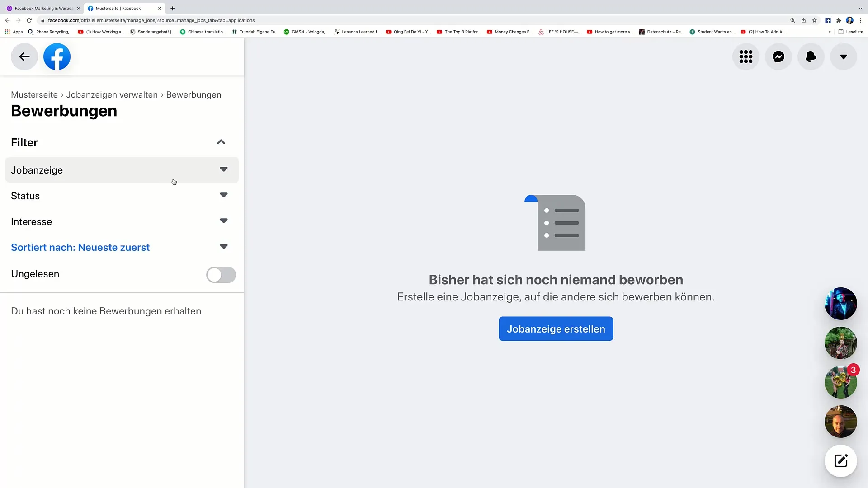This screenshot has height=488, width=868.
Task: Open Messenger chat icon
Action: pos(778,56)
